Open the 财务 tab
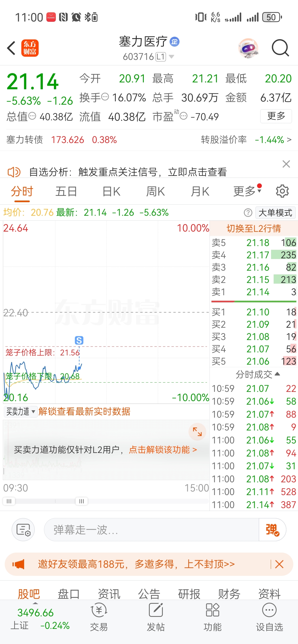 (x=229, y=594)
